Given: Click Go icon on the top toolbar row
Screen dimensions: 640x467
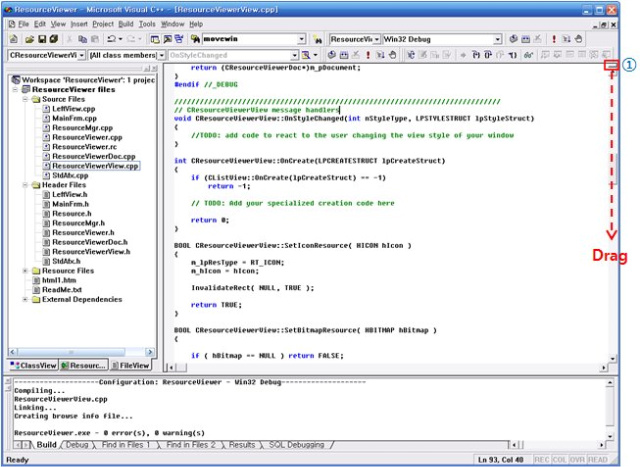Looking at the screenshot, I should click(566, 39).
